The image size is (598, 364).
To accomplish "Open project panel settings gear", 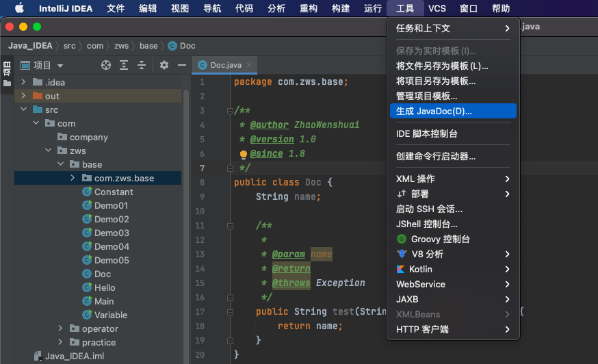I will point(164,65).
